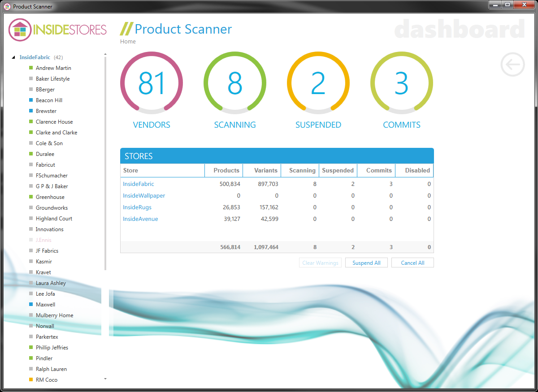
Task: Open the InsideAvenue store link
Action: (x=140, y=219)
